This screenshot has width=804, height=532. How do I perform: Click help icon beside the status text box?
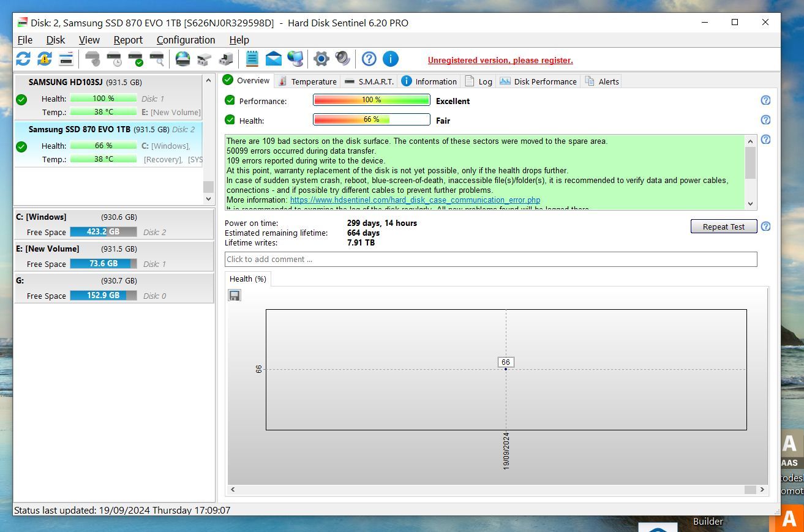(x=765, y=140)
